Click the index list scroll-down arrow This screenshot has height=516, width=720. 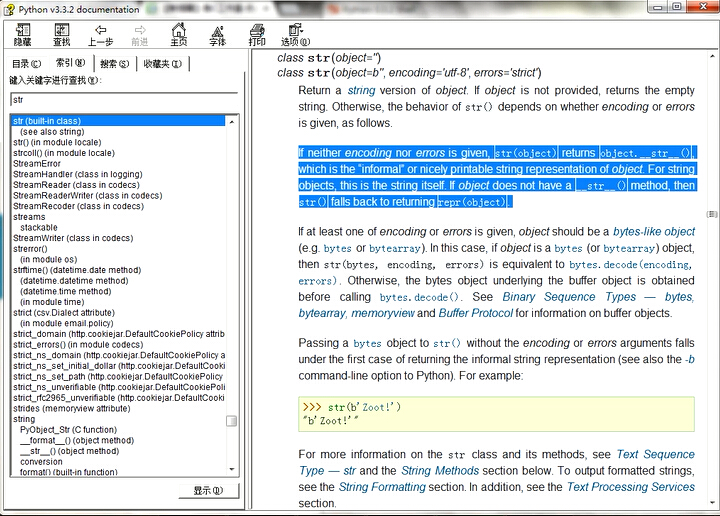pyautogui.click(x=232, y=470)
